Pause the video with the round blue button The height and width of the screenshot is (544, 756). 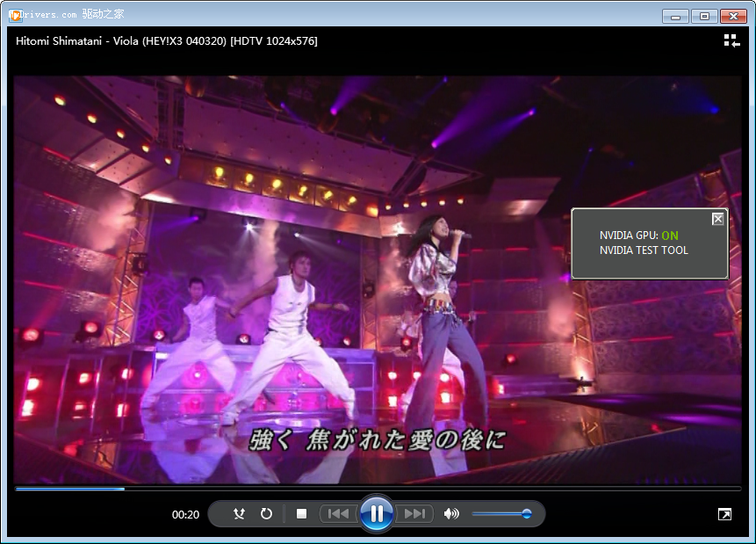[377, 513]
